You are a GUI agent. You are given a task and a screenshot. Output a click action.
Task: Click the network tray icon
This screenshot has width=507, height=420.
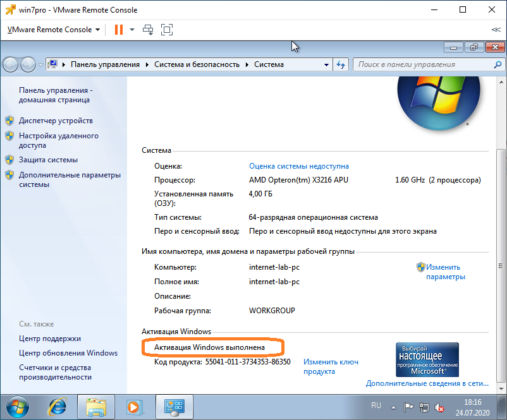click(x=424, y=407)
